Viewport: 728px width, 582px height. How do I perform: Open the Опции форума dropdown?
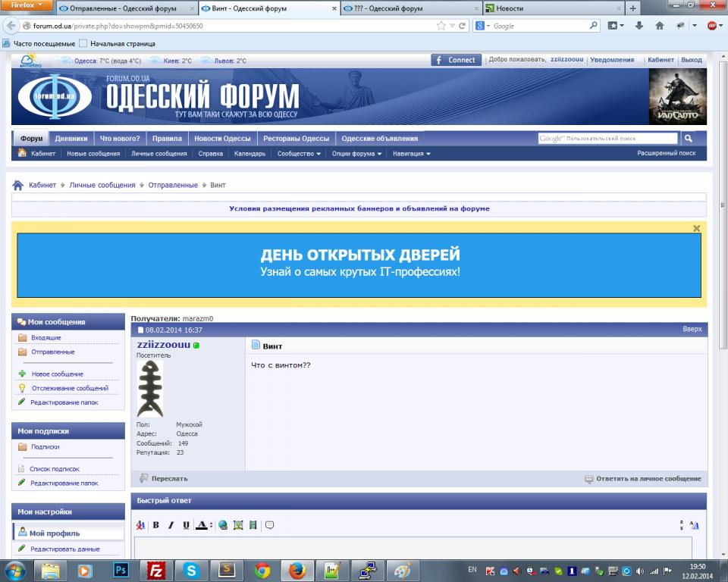pos(356,154)
